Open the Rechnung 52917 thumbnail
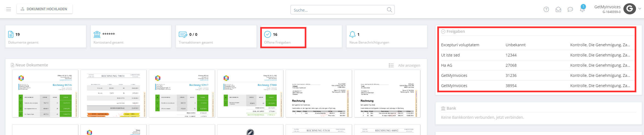 tap(182, 94)
